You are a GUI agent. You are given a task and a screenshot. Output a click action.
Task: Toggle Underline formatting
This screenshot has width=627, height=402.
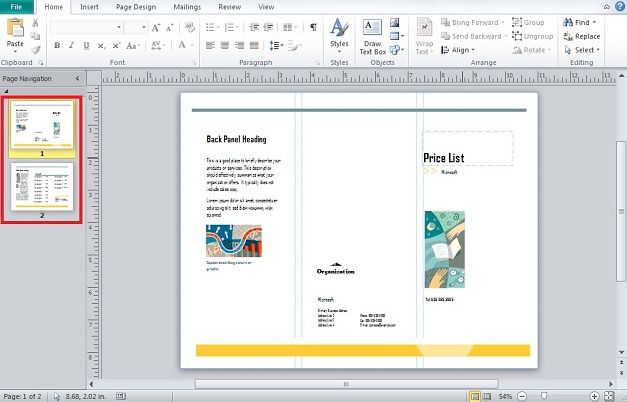pyautogui.click(x=86, y=46)
